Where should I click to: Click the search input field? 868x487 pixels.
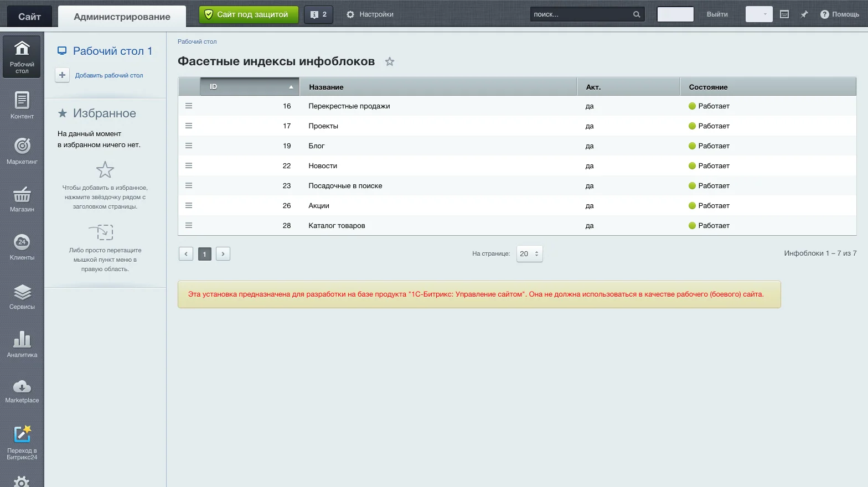click(581, 14)
